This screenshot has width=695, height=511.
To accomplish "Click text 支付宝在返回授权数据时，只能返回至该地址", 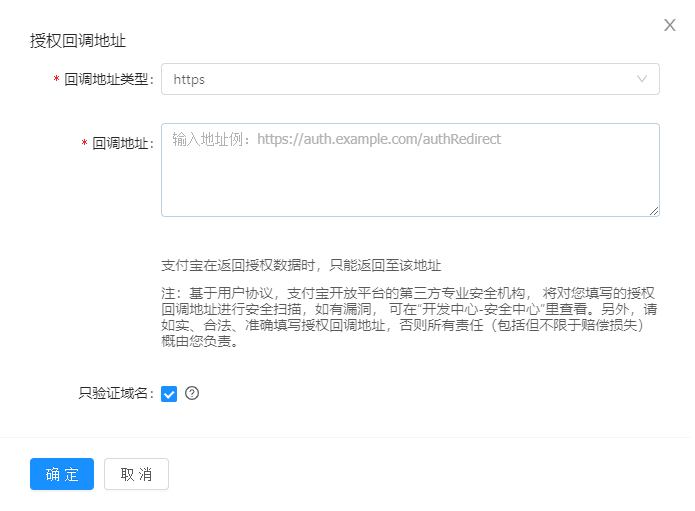I will click(301, 265).
